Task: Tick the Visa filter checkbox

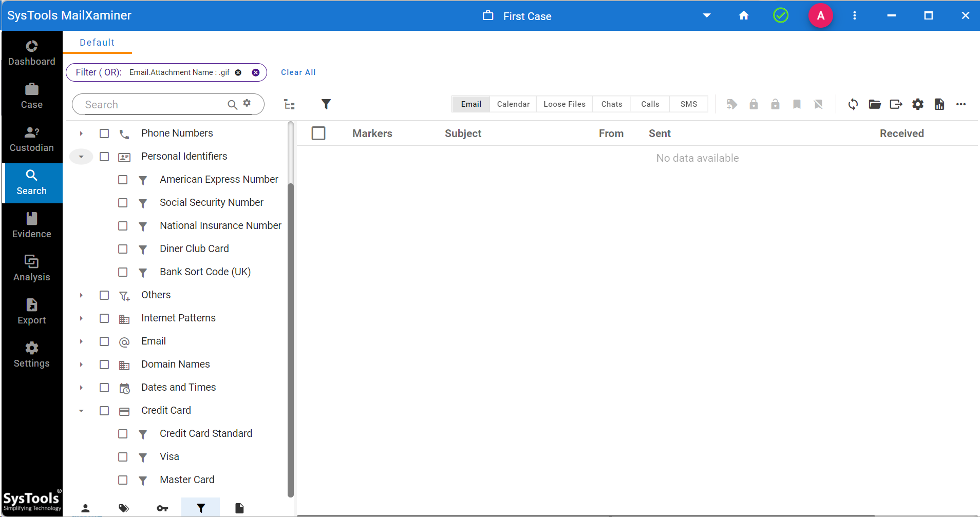Action: coord(123,457)
